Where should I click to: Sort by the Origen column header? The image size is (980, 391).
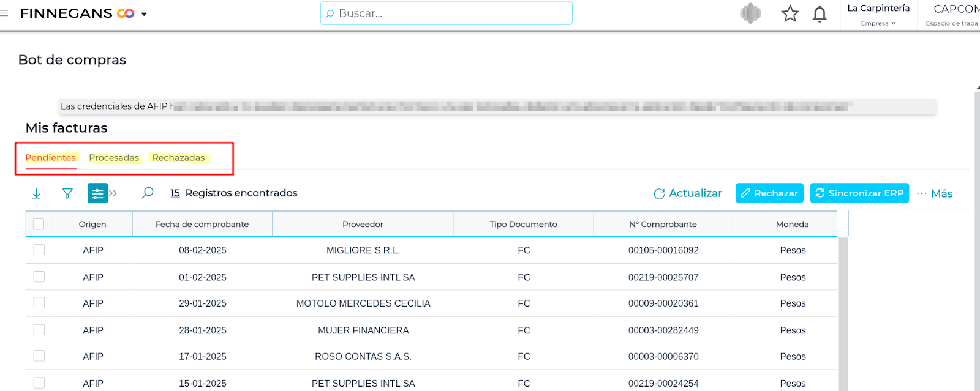(x=92, y=225)
